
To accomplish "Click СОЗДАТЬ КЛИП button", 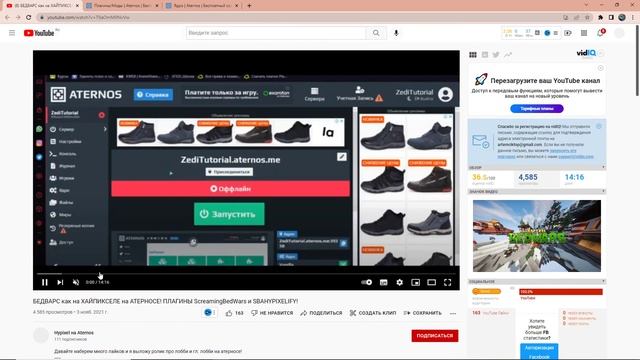I will point(373,313).
